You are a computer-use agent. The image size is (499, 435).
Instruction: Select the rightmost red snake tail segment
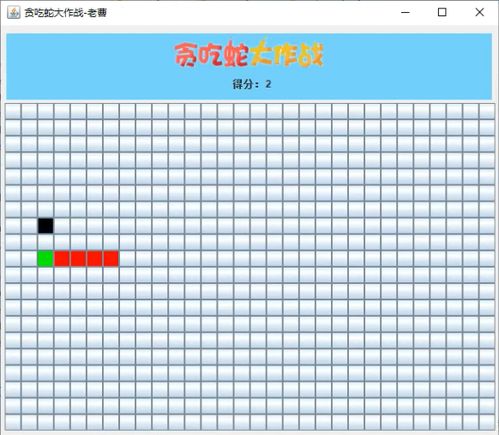pyautogui.click(x=111, y=259)
